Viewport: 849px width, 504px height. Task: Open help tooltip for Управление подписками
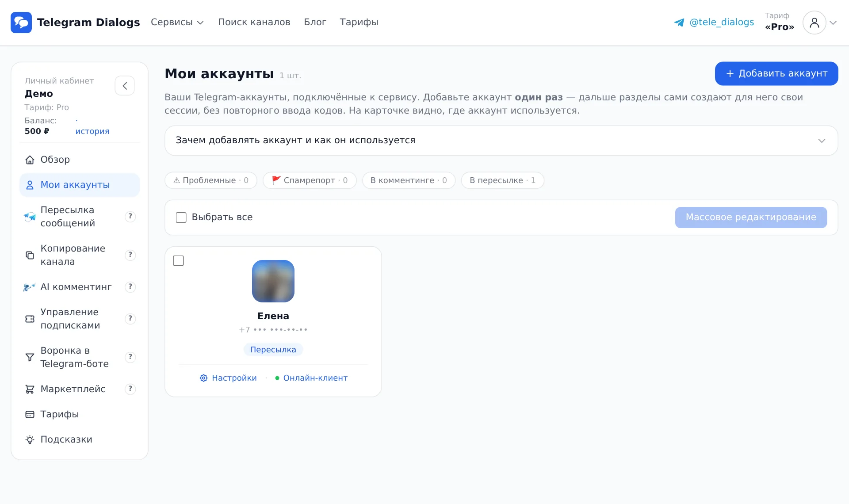coord(130,318)
